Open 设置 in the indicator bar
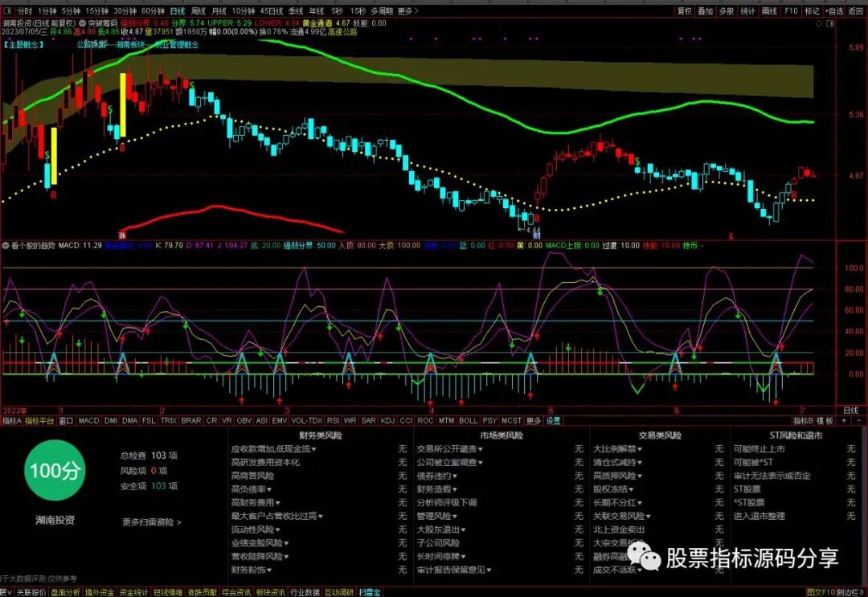This screenshot has width=868, height=597. click(x=553, y=421)
